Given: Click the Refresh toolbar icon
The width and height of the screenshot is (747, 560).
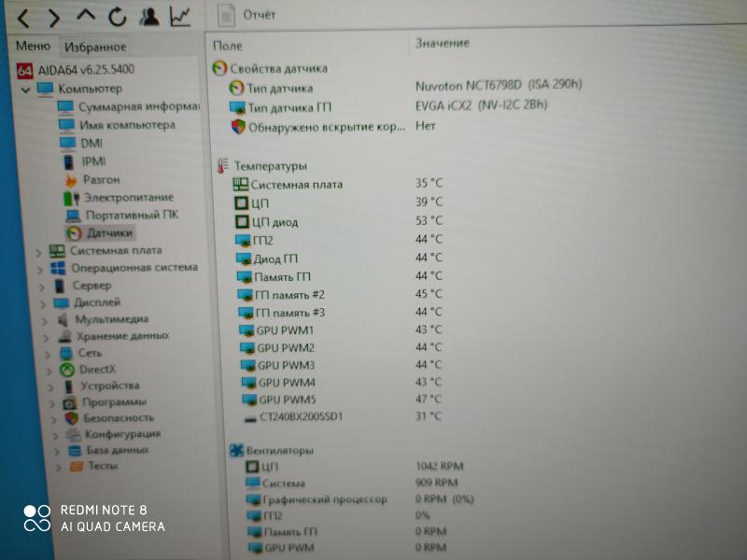Looking at the screenshot, I should pyautogui.click(x=118, y=17).
